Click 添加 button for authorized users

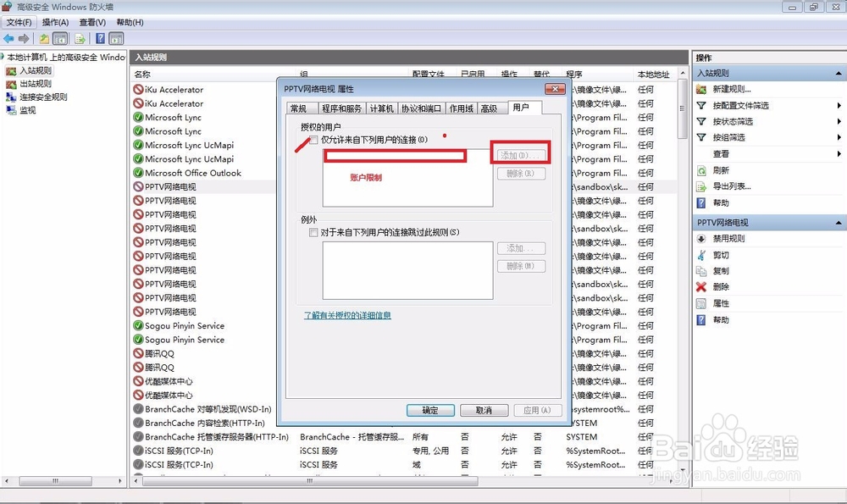[520, 156]
